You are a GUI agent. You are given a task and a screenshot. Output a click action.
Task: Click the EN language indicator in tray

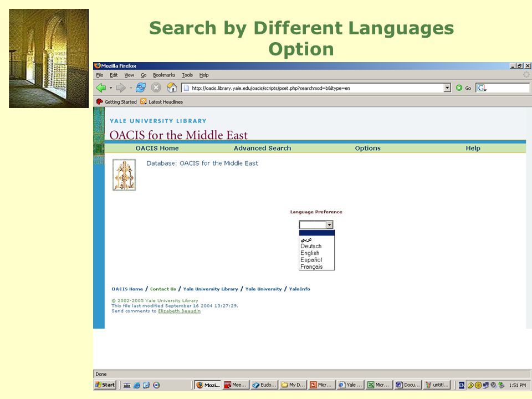(462, 385)
